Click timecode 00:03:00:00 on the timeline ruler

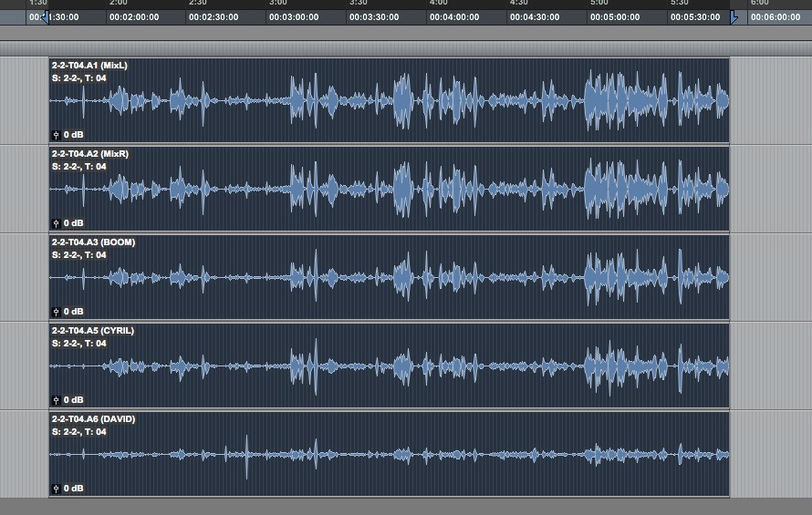click(x=294, y=17)
